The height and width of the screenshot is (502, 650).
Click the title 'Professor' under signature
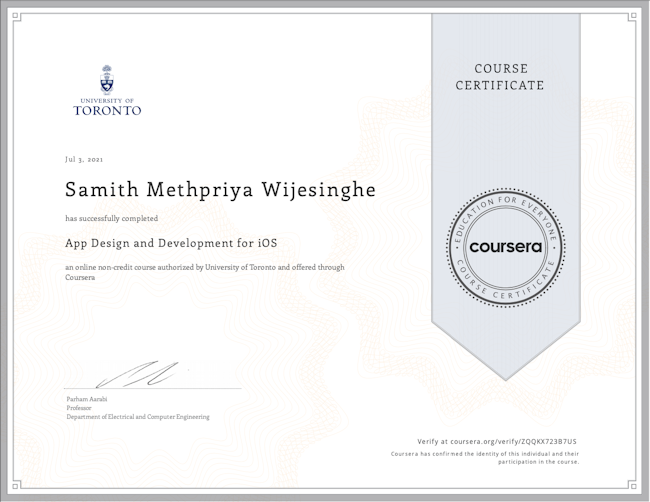[79, 408]
